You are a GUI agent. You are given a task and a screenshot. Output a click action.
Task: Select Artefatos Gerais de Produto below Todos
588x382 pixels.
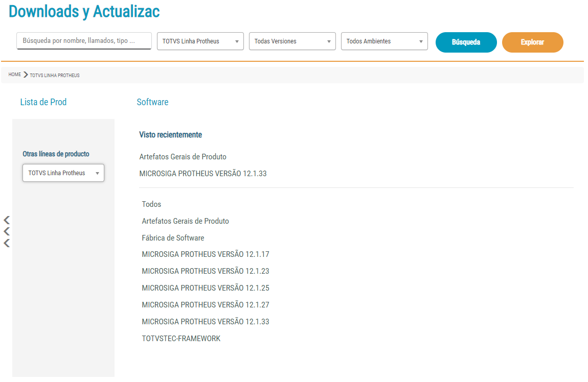pos(185,221)
